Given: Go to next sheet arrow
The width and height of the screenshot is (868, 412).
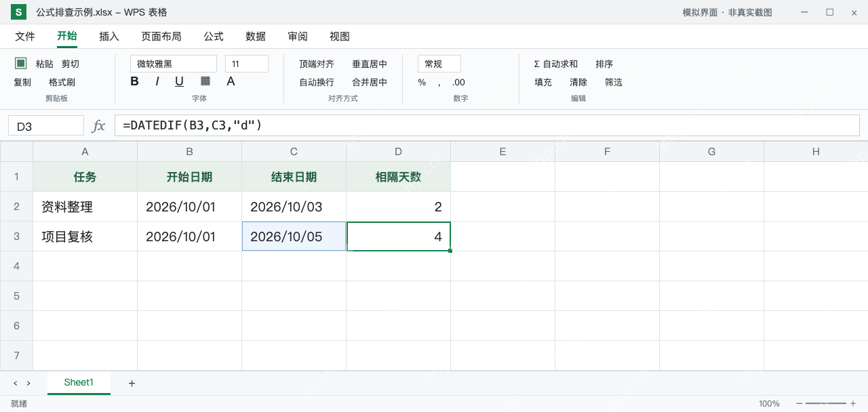Looking at the screenshot, I should [x=28, y=384].
